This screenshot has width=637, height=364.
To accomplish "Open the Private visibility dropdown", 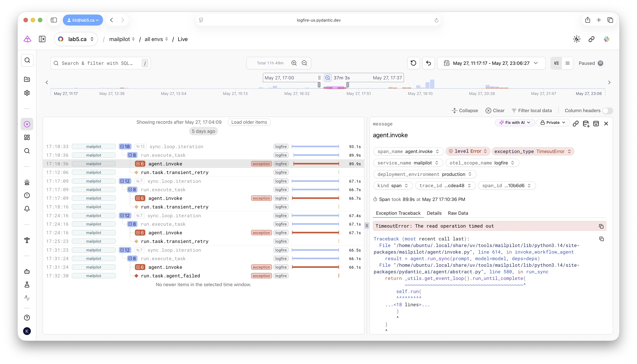I will click(553, 122).
